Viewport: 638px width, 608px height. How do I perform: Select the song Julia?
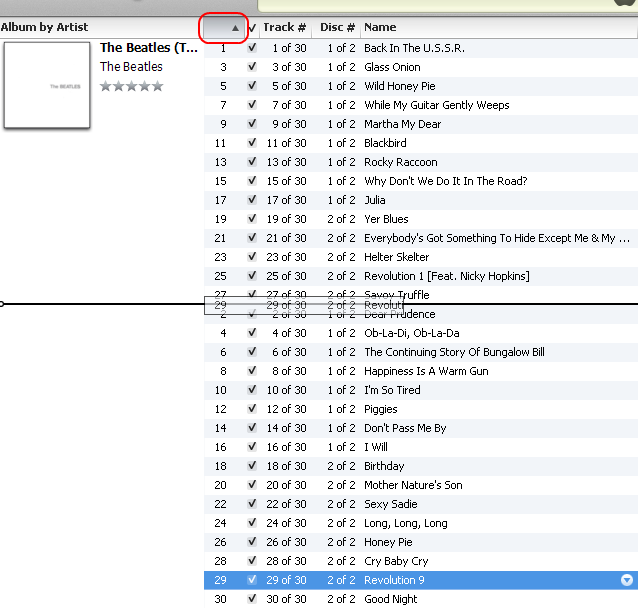pos(375,200)
